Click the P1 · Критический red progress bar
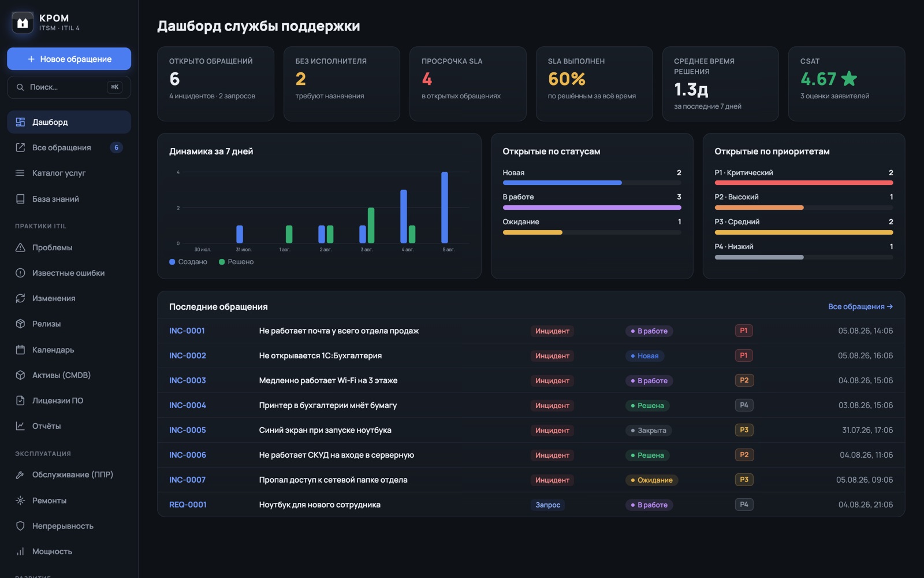Viewport: 924px width, 578px height. pos(804,183)
